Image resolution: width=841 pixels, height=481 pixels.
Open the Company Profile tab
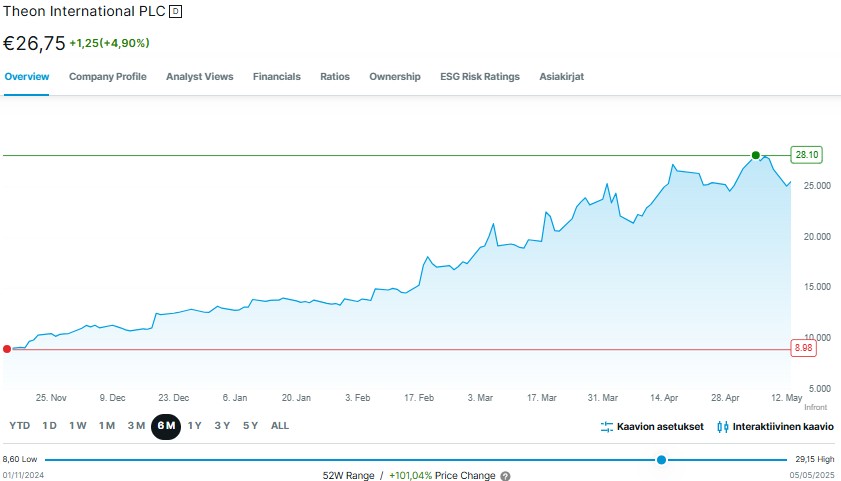pos(107,77)
